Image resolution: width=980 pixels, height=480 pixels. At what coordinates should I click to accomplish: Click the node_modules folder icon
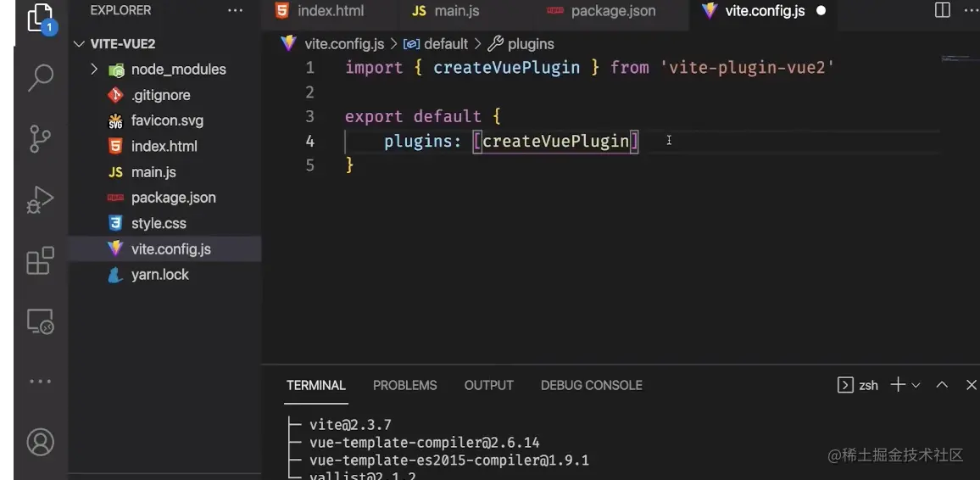click(x=116, y=70)
